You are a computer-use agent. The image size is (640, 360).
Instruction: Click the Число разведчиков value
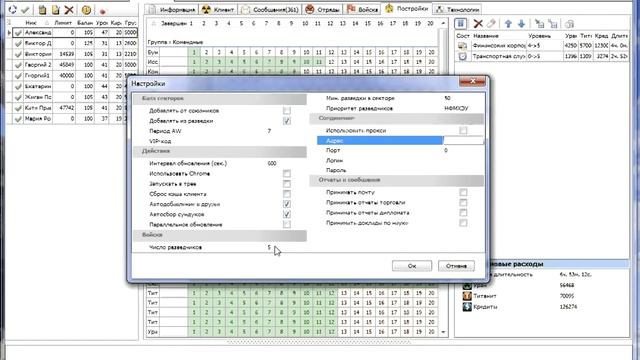(x=269, y=247)
